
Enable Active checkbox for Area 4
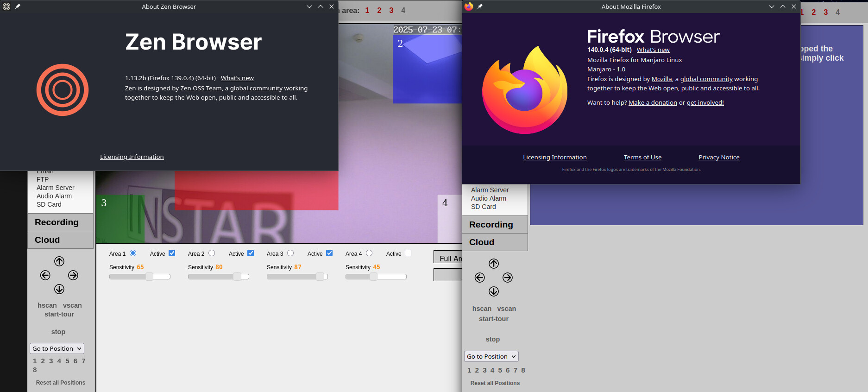[408, 253]
